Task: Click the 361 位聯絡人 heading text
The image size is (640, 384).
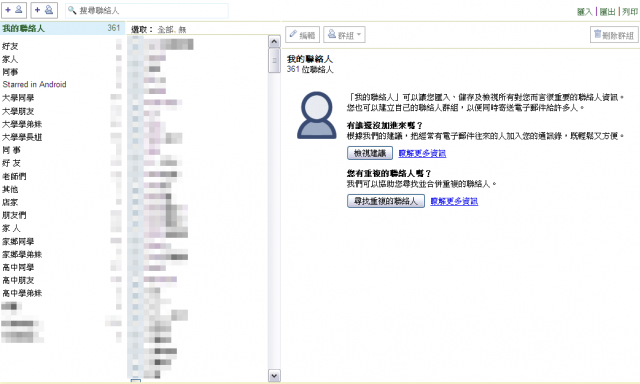Action: pyautogui.click(x=310, y=69)
